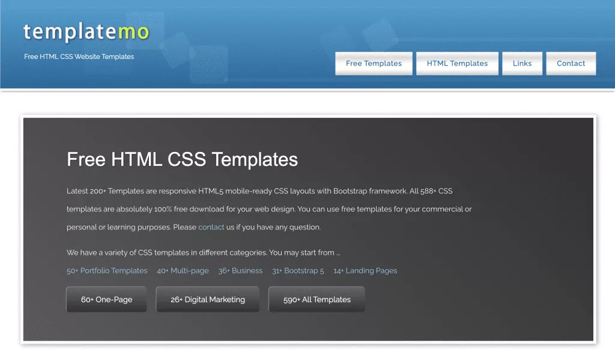Click the templatemo logo
This screenshot has width=615, height=364.
click(x=86, y=32)
